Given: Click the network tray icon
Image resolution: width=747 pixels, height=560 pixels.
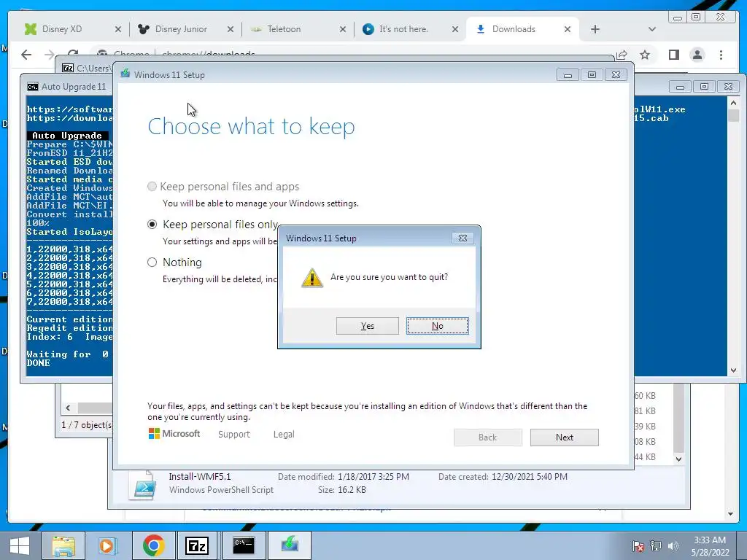Looking at the screenshot, I should click(656, 546).
